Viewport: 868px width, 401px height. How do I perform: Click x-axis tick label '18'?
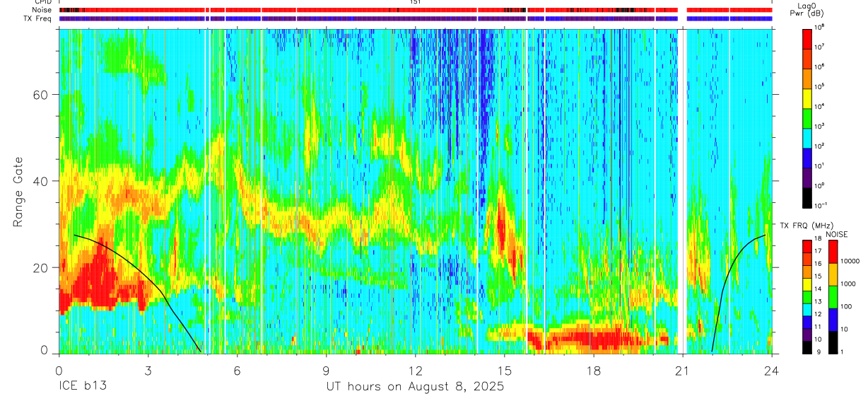click(594, 370)
